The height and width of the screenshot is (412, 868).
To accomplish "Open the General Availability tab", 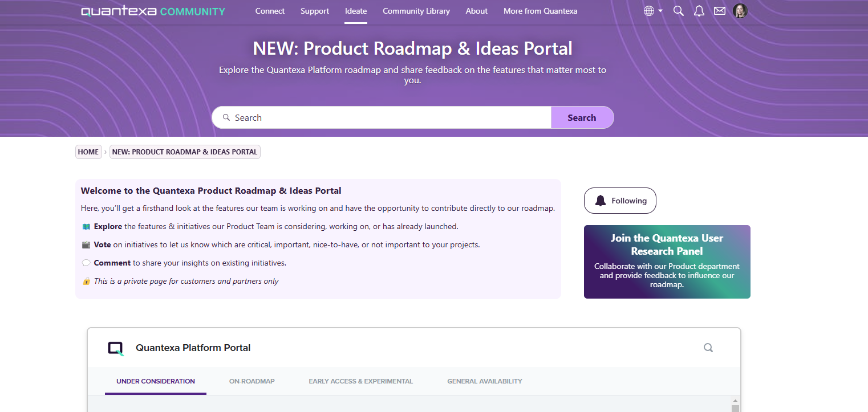I will [x=484, y=381].
